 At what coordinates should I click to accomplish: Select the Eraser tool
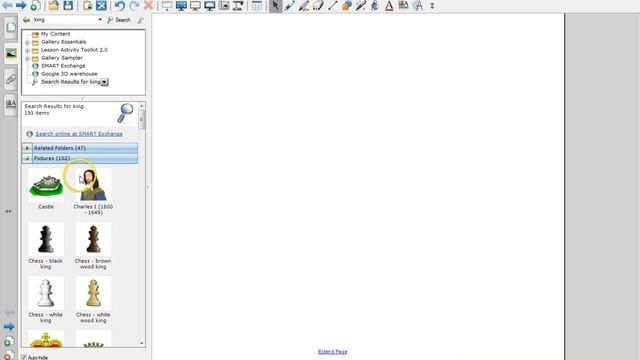pyautogui.click(x=318, y=6)
